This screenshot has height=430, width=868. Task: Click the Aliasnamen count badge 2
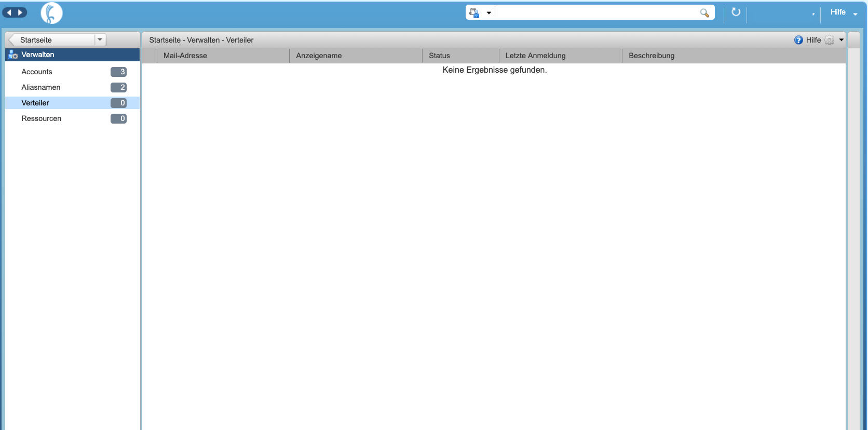tap(118, 87)
